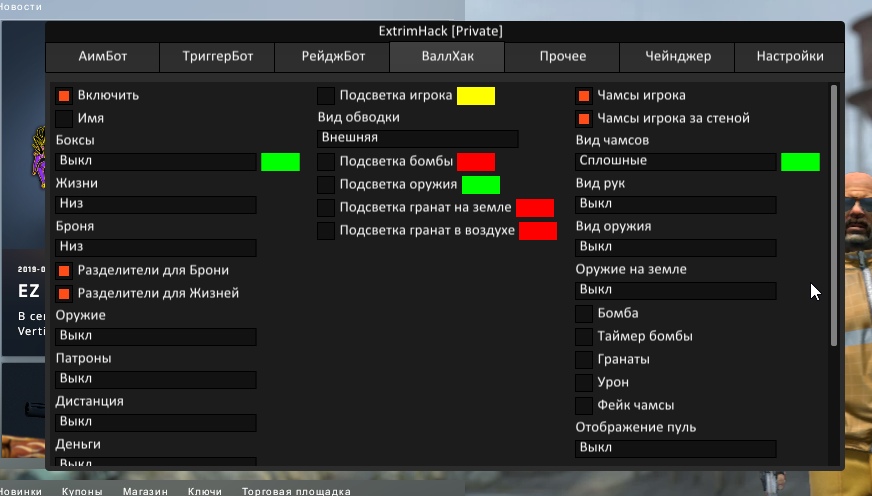872x496 pixels.
Task: Tick the Урон checkbox
Action: [584, 383]
